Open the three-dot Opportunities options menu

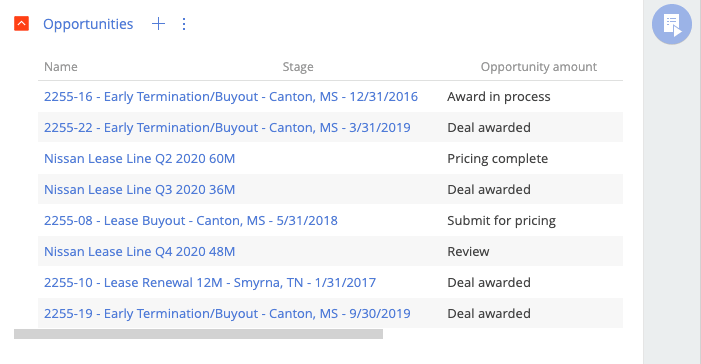tap(184, 24)
